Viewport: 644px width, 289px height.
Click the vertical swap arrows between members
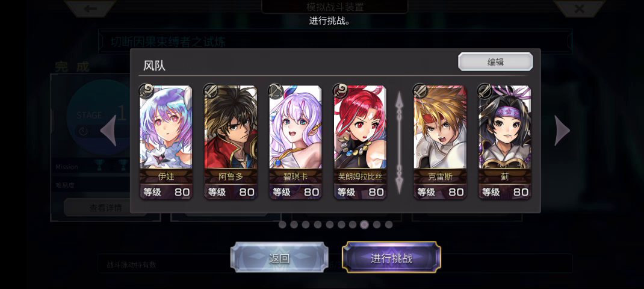coord(399,143)
